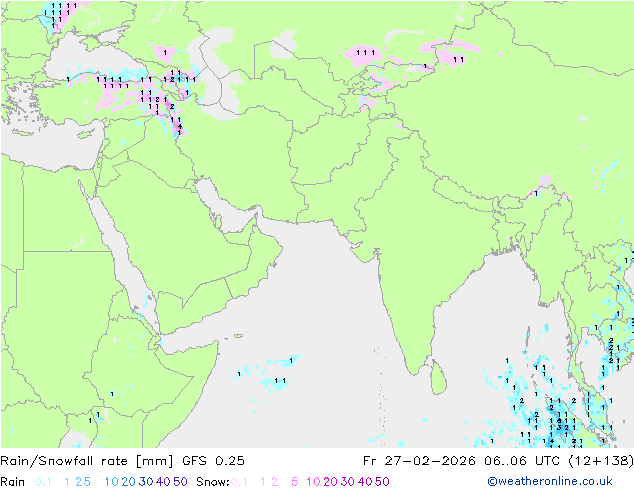Select the Snow legend value 5
The height and width of the screenshot is (490, 634).
pos(295,482)
